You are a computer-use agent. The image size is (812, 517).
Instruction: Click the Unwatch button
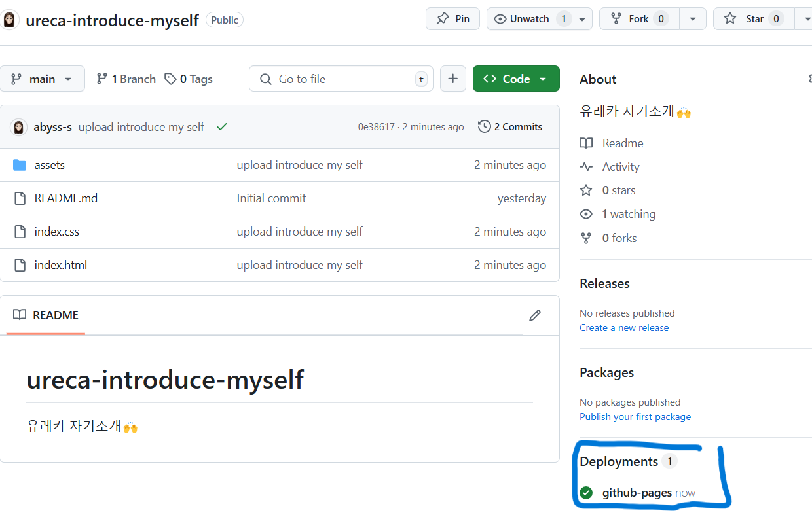(529, 19)
